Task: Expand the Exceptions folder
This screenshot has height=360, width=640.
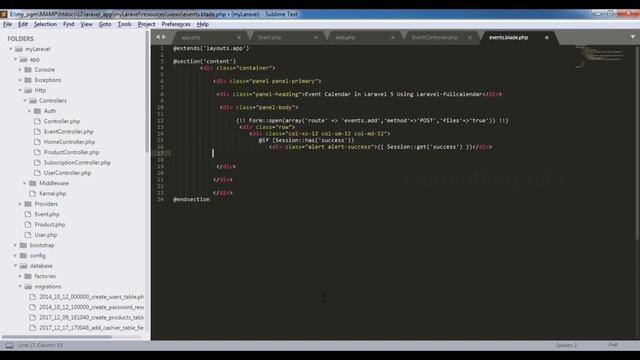Action: (x=20, y=80)
